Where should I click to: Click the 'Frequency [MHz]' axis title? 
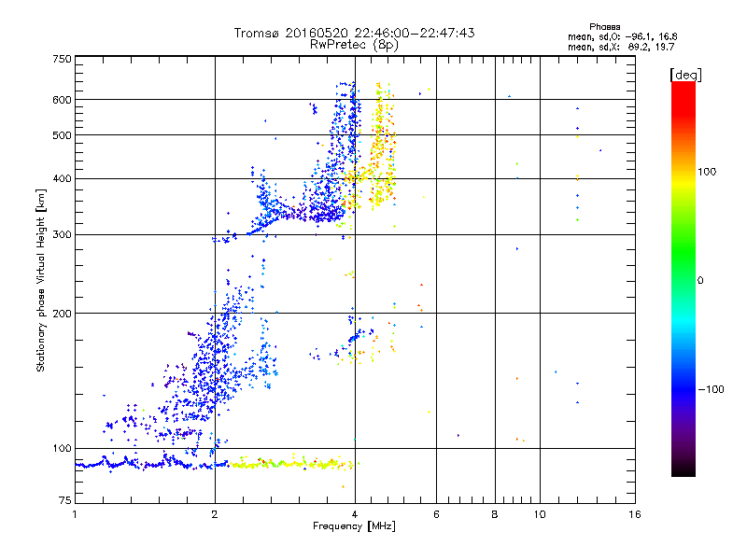[x=354, y=526]
